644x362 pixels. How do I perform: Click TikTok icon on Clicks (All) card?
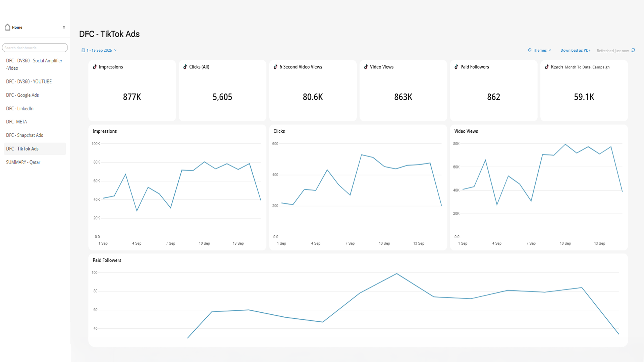[185, 67]
